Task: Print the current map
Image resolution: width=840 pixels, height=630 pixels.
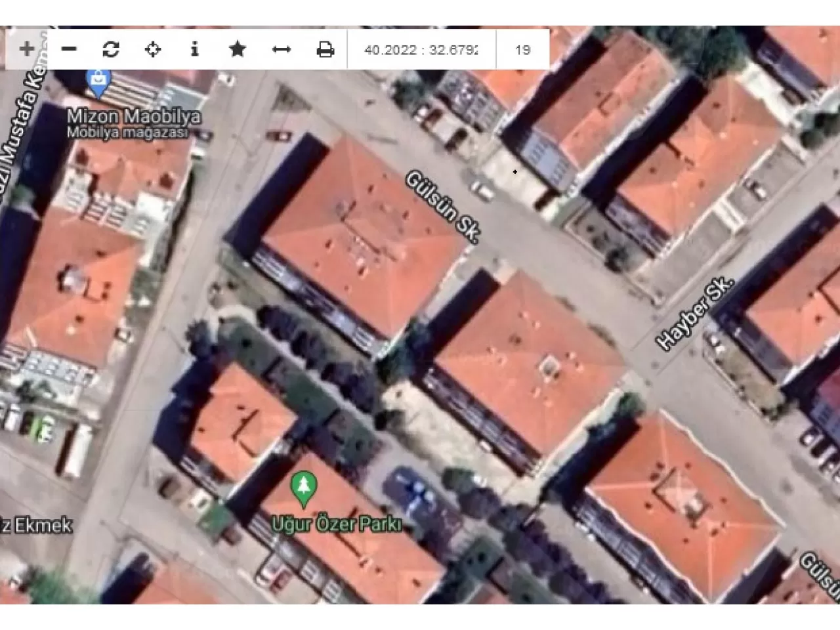Action: [325, 49]
